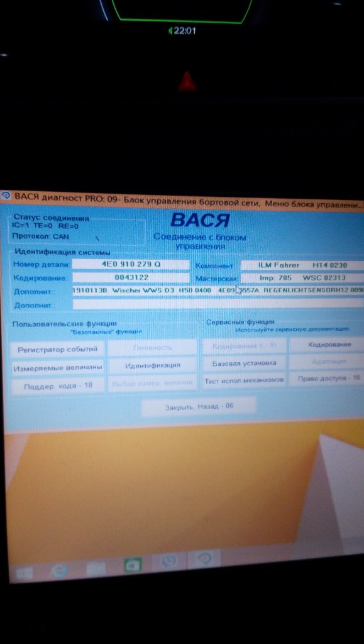Start Тест испол. механизмов

tap(244, 380)
